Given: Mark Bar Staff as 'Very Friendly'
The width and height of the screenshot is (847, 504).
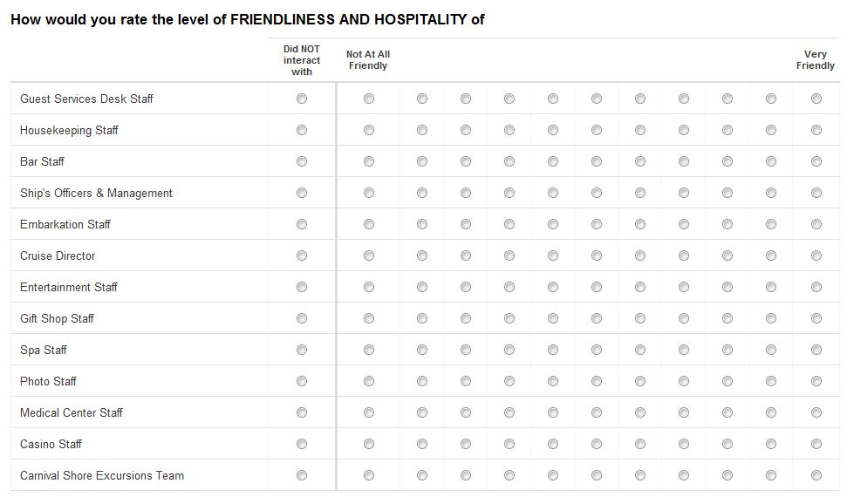Looking at the screenshot, I should coord(814,161).
